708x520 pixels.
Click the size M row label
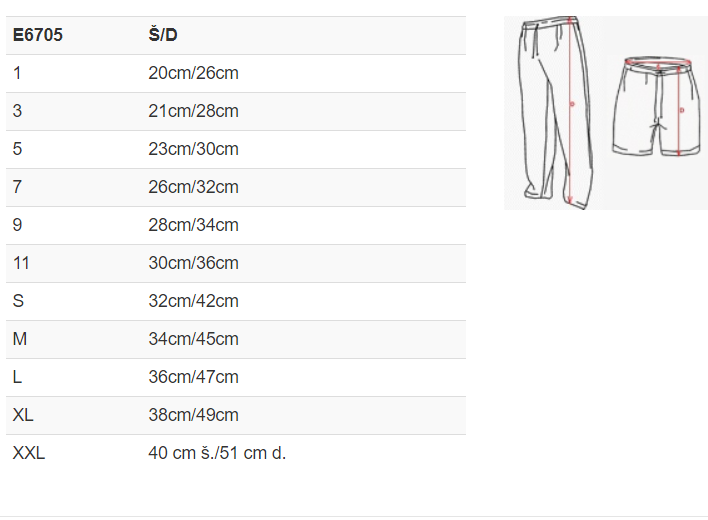coord(20,339)
